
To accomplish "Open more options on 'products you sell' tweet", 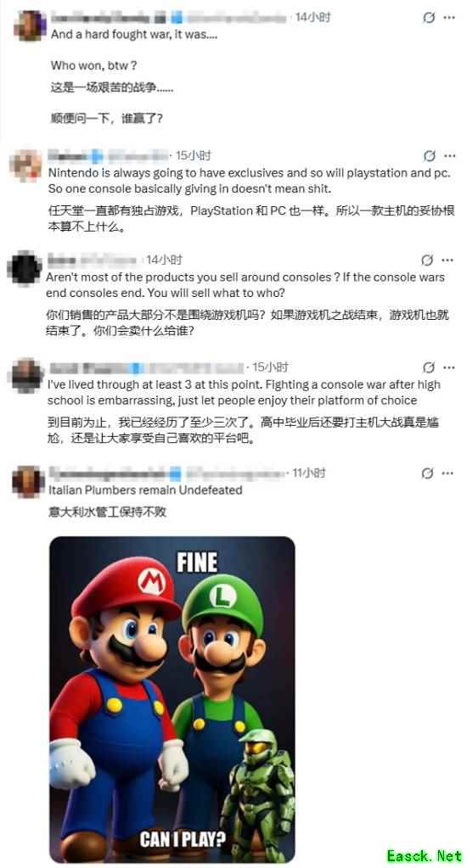I will coord(447,260).
